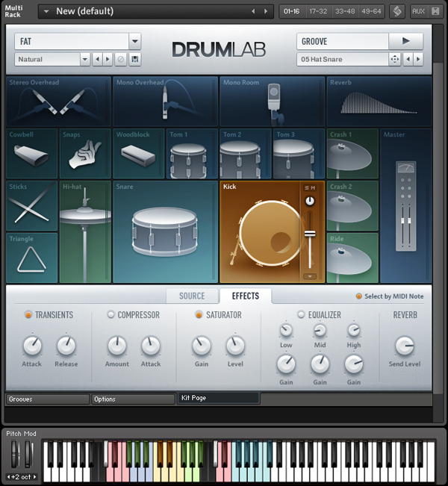Select the Crash 1 cymbal

point(352,154)
